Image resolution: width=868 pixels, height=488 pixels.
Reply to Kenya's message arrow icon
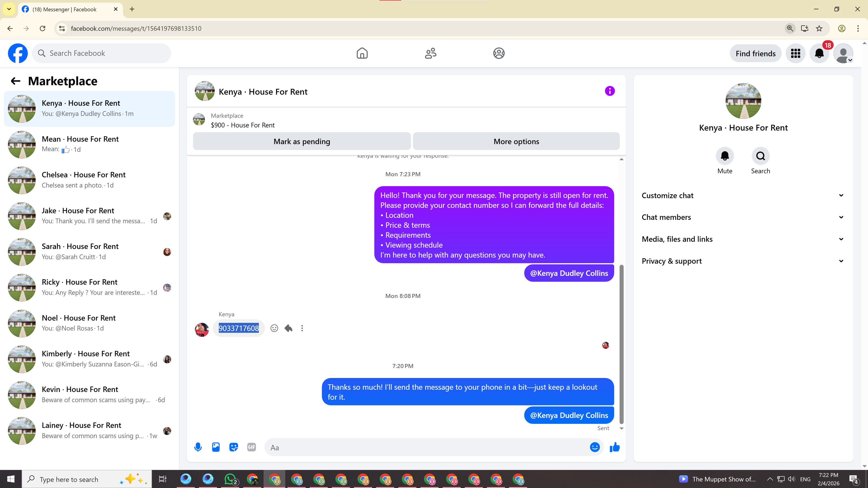point(288,328)
